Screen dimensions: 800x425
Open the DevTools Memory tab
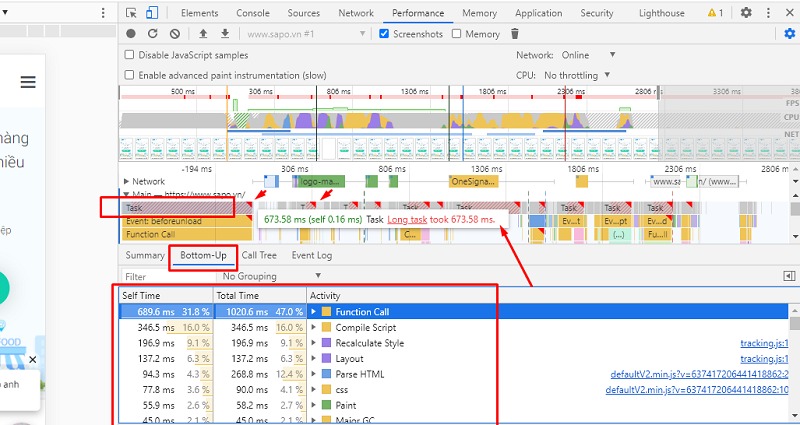tap(480, 13)
